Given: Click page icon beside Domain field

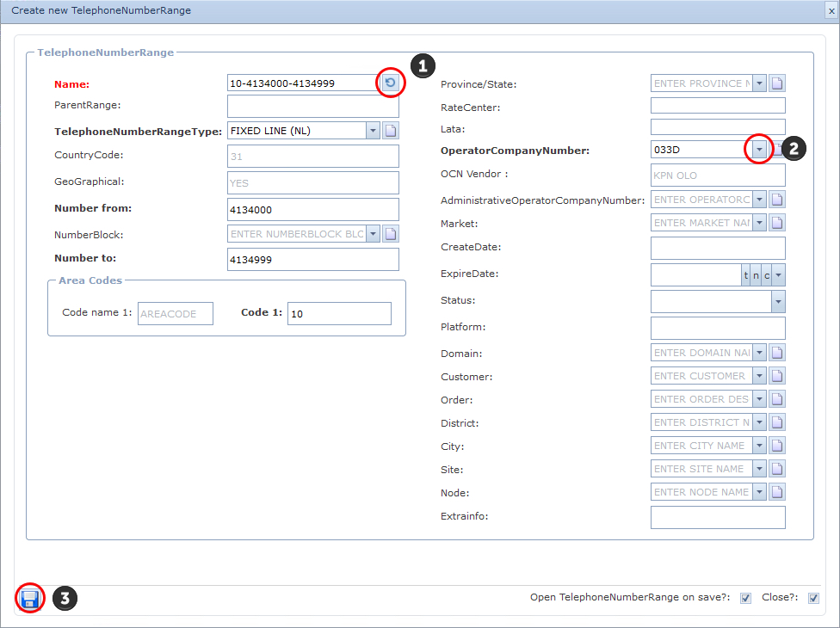Looking at the screenshot, I should click(x=777, y=353).
